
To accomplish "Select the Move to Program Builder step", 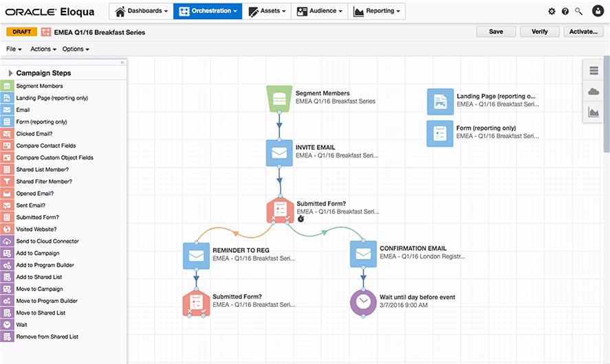I will coord(47,301).
